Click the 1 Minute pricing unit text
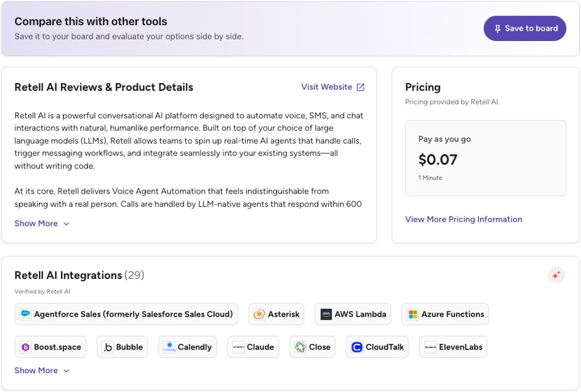 click(430, 178)
